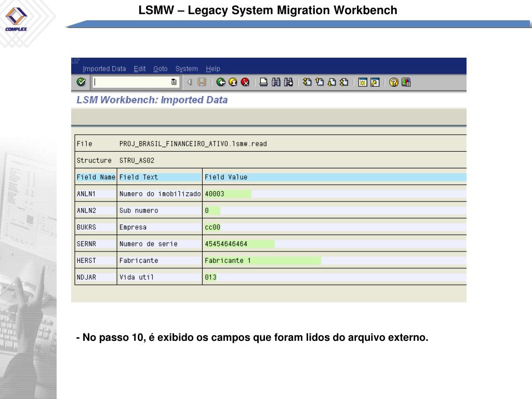This screenshot has width=532, height=399.
Task: Click the value 45454646464
Action: point(226,244)
